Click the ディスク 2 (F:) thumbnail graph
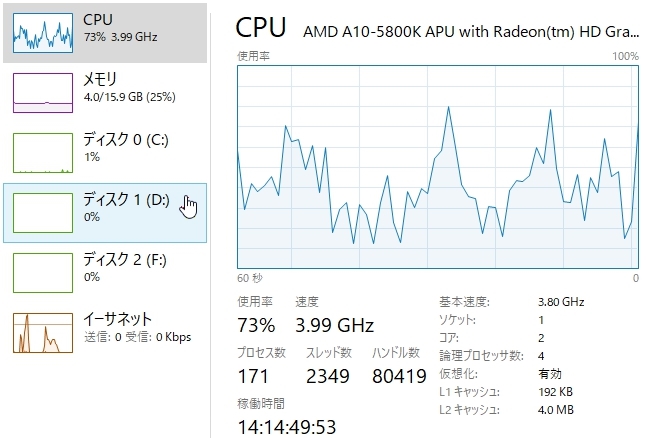The image size is (647, 438). click(x=41, y=272)
